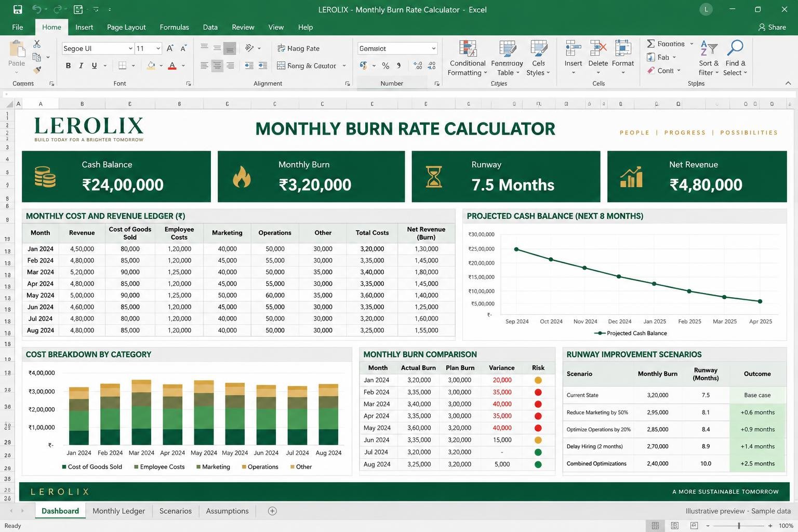This screenshot has height=532, width=798.
Task: Expand the Find & Select menu
Action: [735, 59]
